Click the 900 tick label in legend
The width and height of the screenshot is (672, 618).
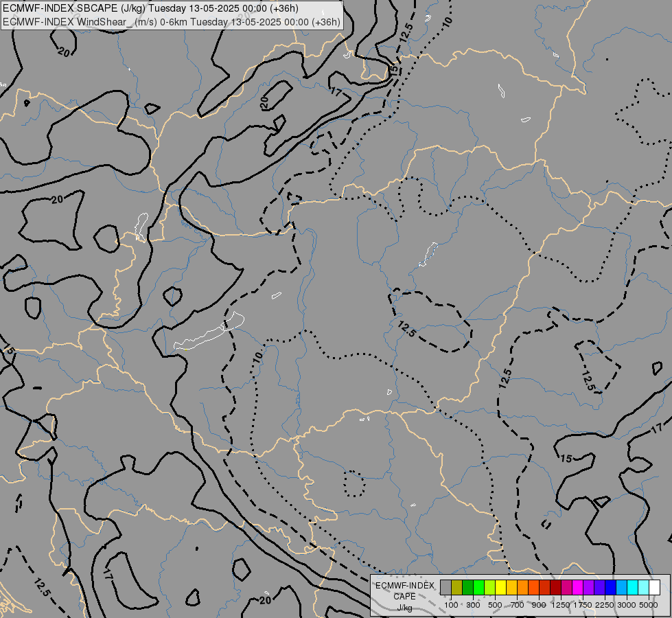pos(539,605)
